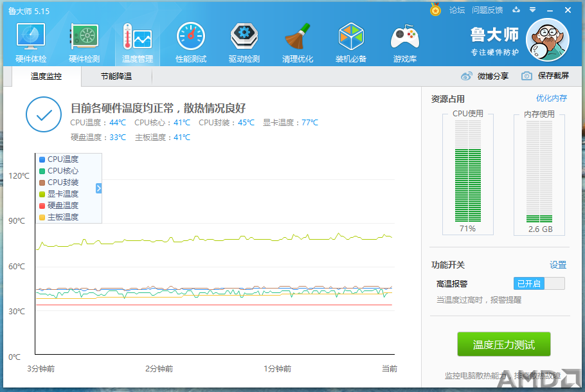Click the CPU使用 71% usage bar

click(x=468, y=172)
